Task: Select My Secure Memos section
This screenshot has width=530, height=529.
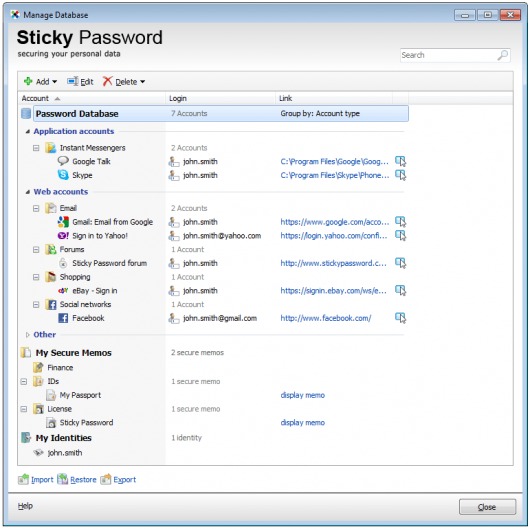Action: click(73, 353)
